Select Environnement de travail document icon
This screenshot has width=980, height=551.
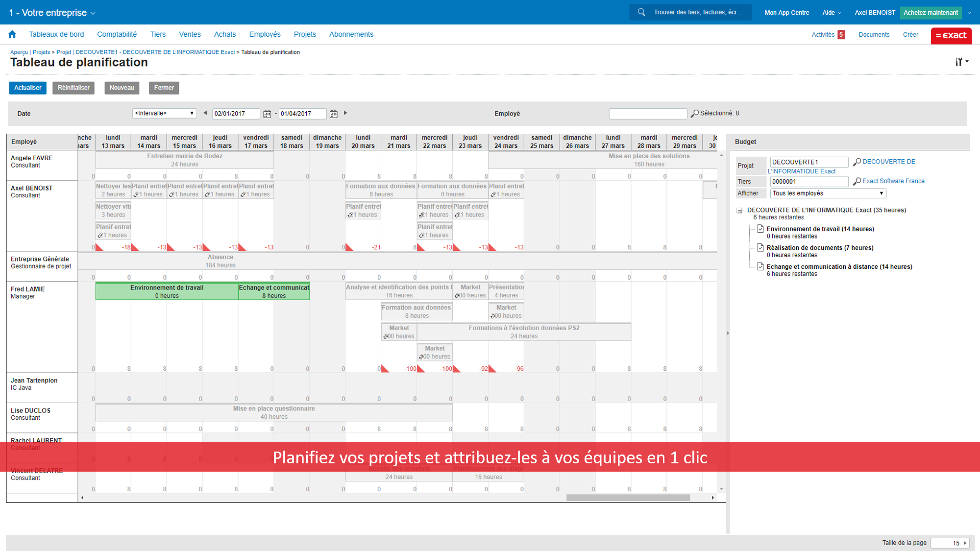760,229
